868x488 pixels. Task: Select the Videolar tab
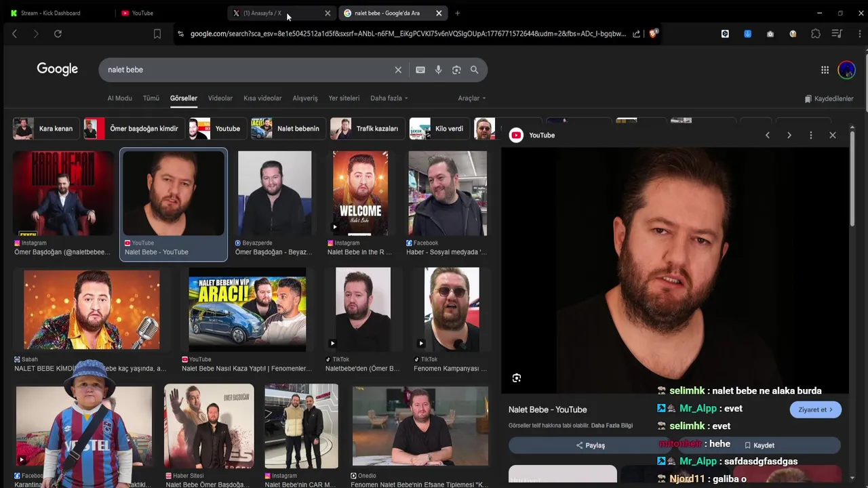pyautogui.click(x=220, y=98)
